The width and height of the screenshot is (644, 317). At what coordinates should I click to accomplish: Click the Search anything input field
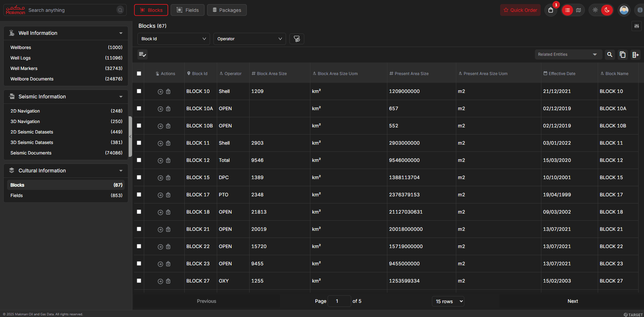pos(71,10)
